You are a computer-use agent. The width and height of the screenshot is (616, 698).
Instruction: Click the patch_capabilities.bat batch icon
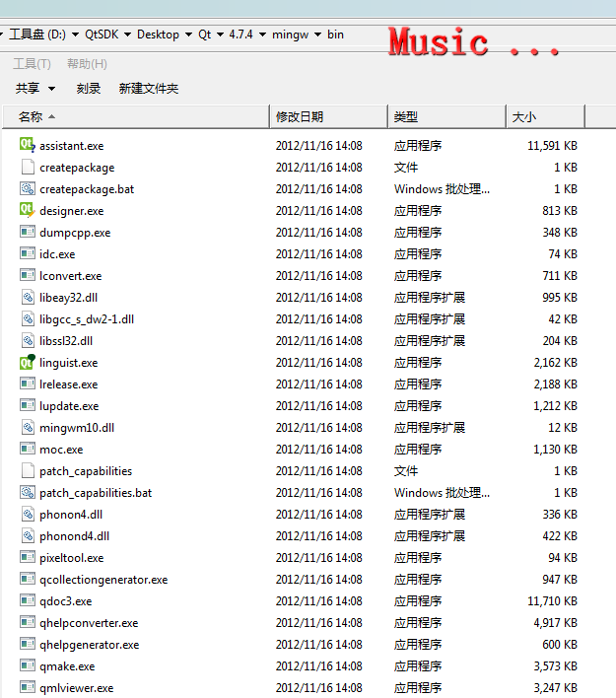coord(28,492)
